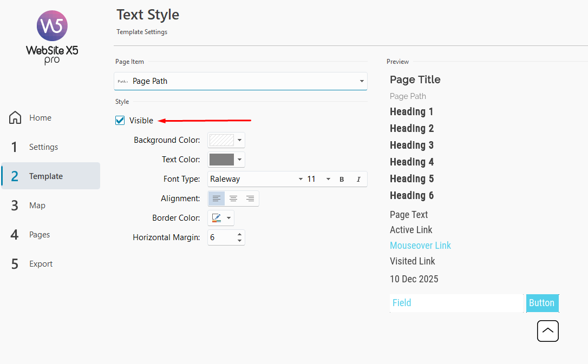This screenshot has width=588, height=364.
Task: Click the gray Text Color swatch
Action: (x=221, y=160)
